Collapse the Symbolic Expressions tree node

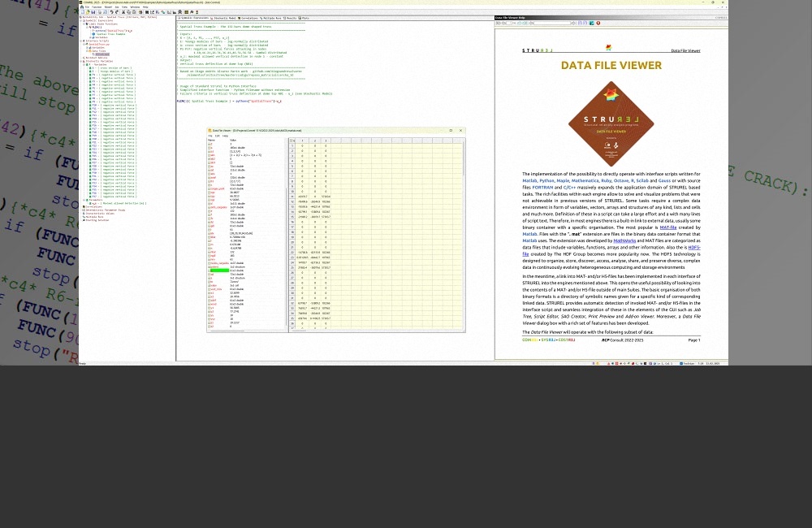pos(80,21)
